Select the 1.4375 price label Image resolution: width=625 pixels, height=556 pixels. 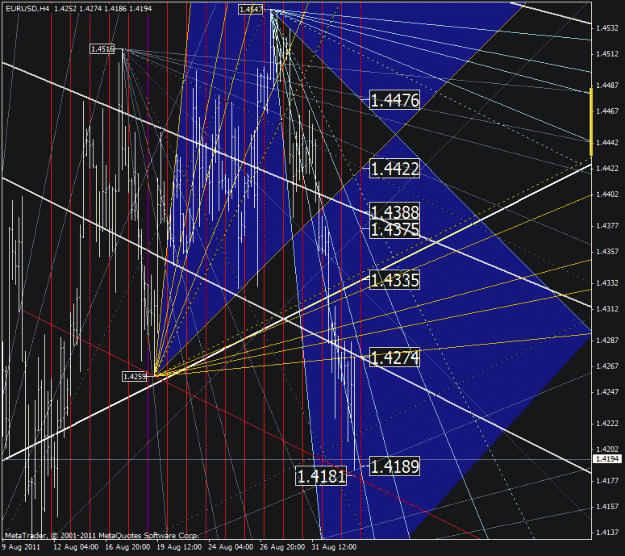pyautogui.click(x=395, y=229)
